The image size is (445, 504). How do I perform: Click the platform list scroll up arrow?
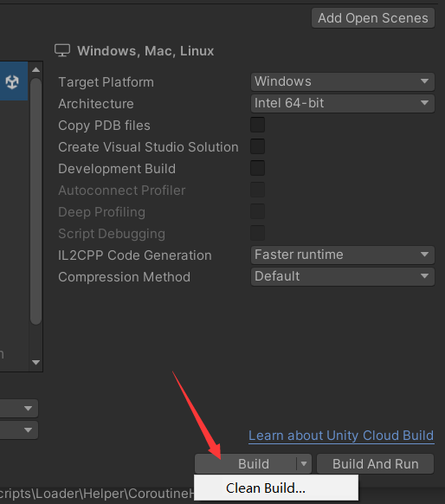click(x=36, y=70)
